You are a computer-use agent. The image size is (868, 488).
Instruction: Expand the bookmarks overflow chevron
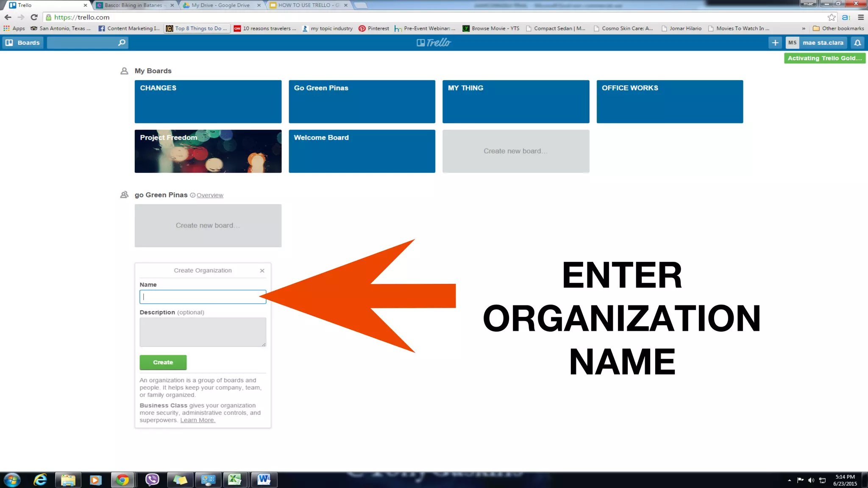tap(804, 28)
